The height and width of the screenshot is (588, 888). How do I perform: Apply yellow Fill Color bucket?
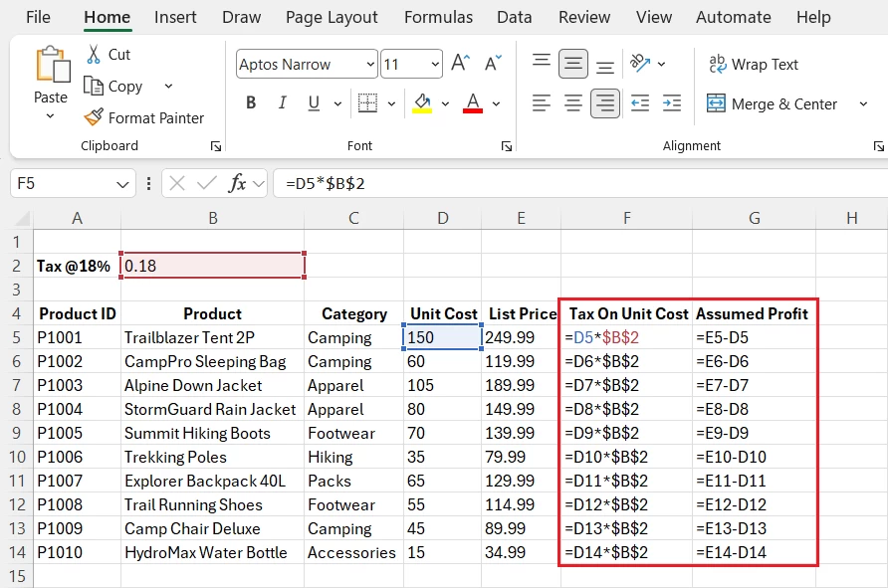(x=422, y=103)
